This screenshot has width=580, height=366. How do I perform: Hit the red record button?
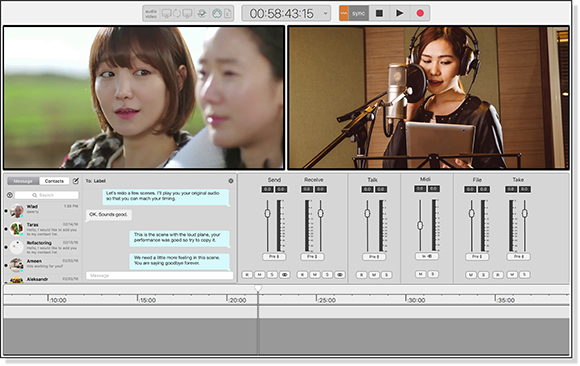420,13
